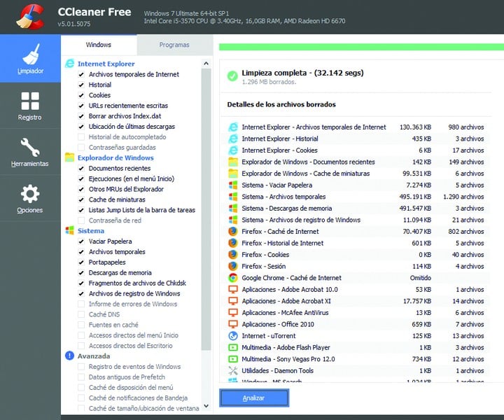Select Registro label in sidebar

[x=29, y=118]
